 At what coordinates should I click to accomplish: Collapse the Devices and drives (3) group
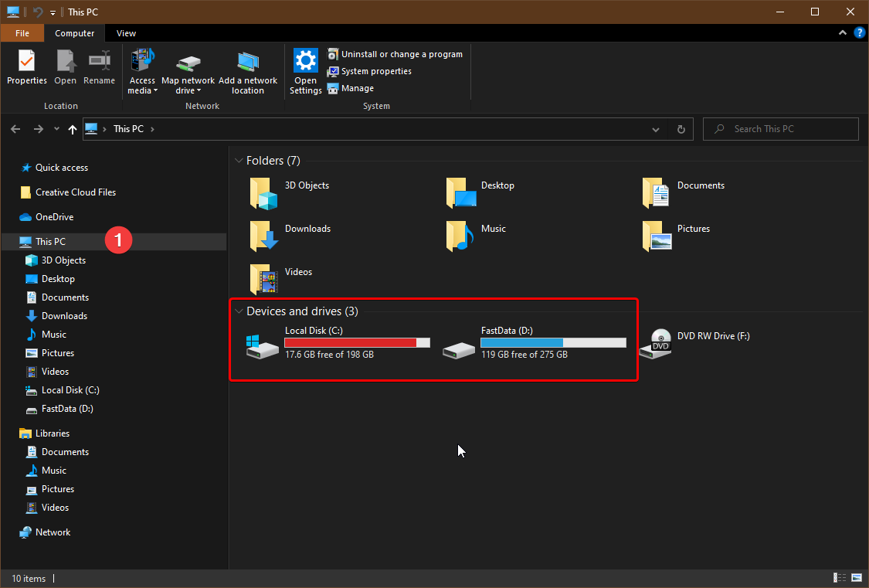click(239, 311)
